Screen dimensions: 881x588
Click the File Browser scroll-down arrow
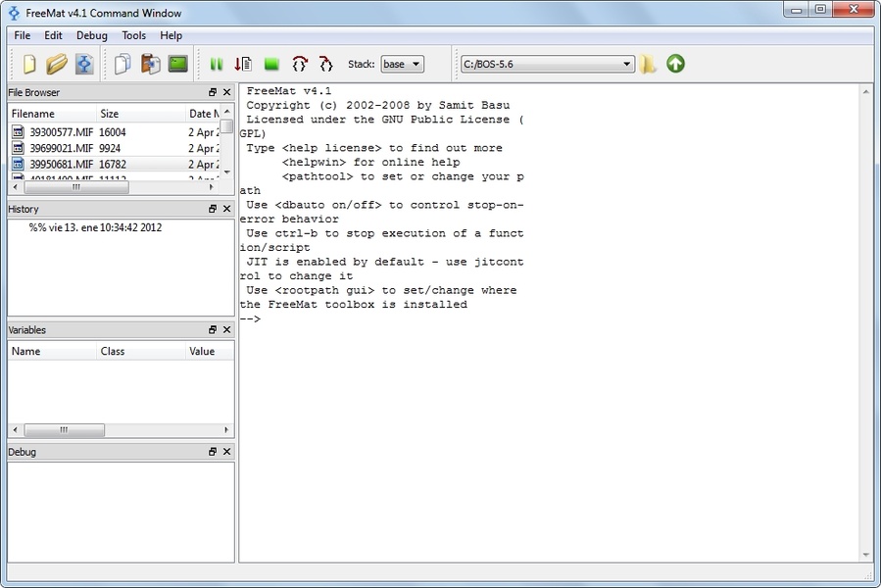click(x=226, y=172)
